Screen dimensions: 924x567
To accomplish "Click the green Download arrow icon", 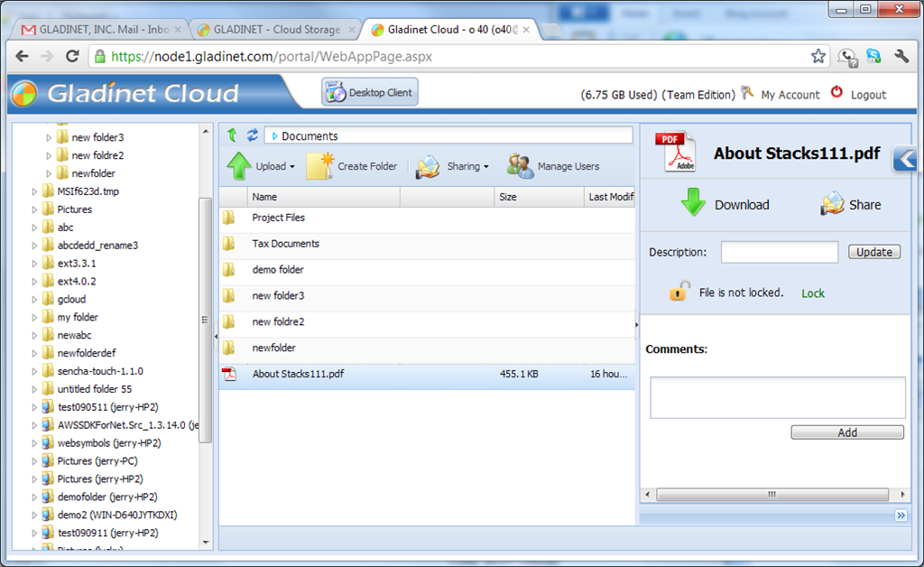I will 693,202.
